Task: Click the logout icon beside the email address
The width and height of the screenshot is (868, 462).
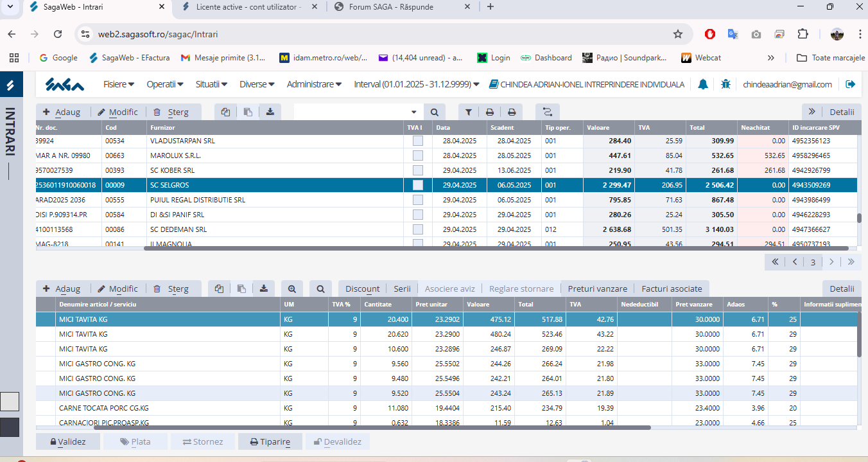Action: 851,84
